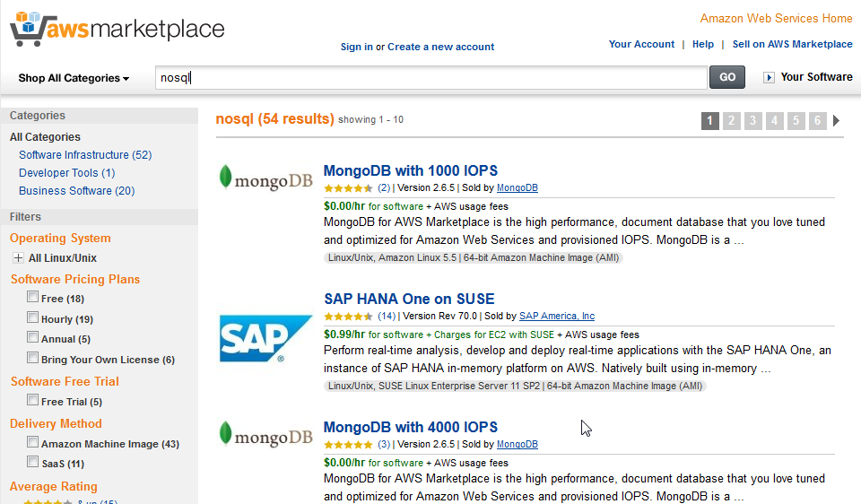Click SUSE Linux Enterprise Server 11 SP2 tag
Screen dimensions: 861x504
[x=459, y=386]
